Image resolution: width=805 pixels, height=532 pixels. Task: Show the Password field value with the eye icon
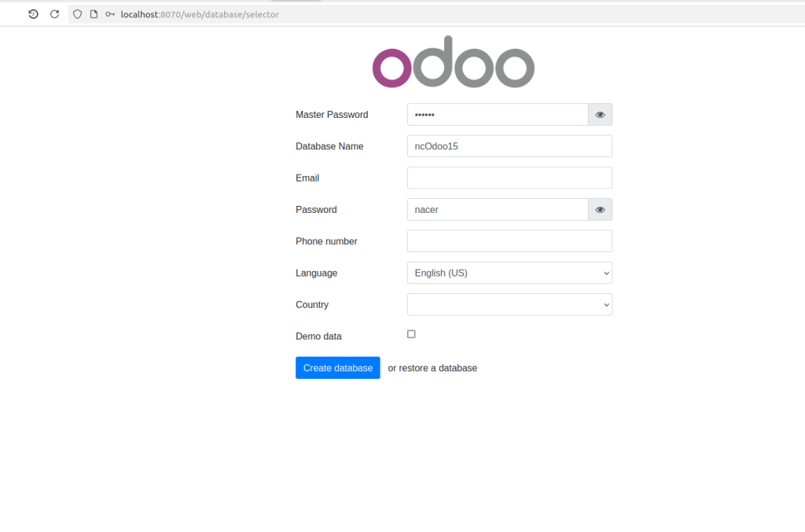tap(600, 209)
